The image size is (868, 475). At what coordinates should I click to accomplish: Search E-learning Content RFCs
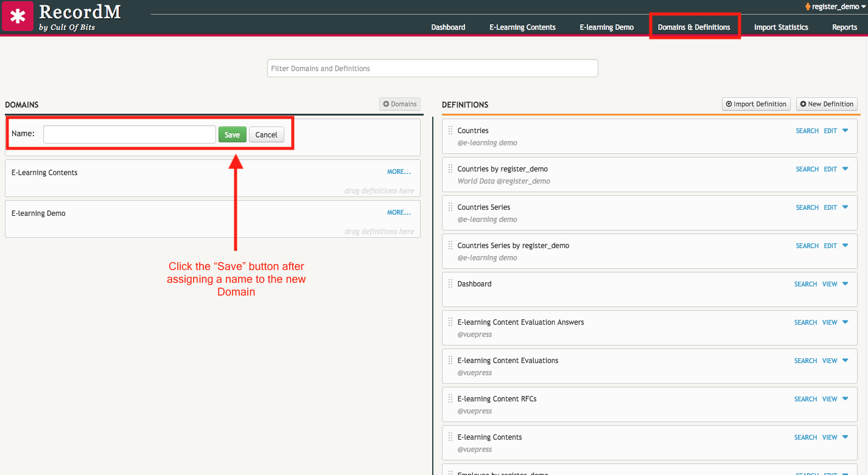point(805,399)
